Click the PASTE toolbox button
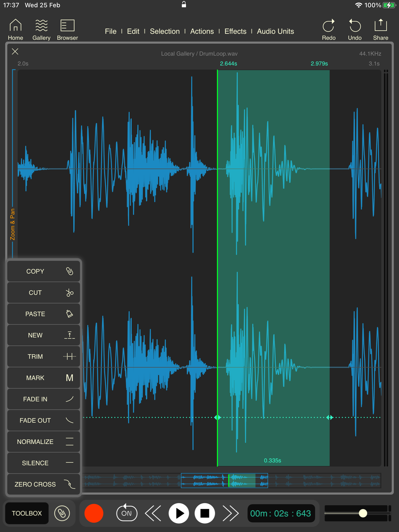 (x=44, y=314)
